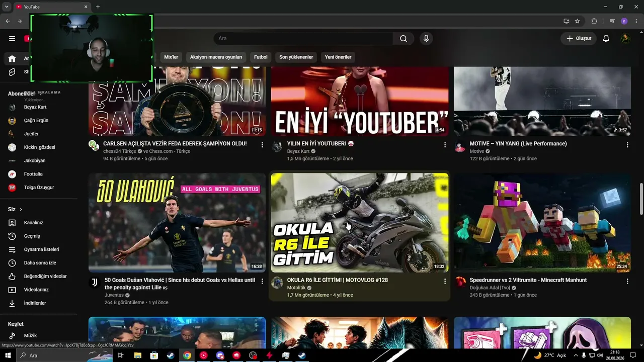Open Geçmiş in the sidebar

click(39, 236)
